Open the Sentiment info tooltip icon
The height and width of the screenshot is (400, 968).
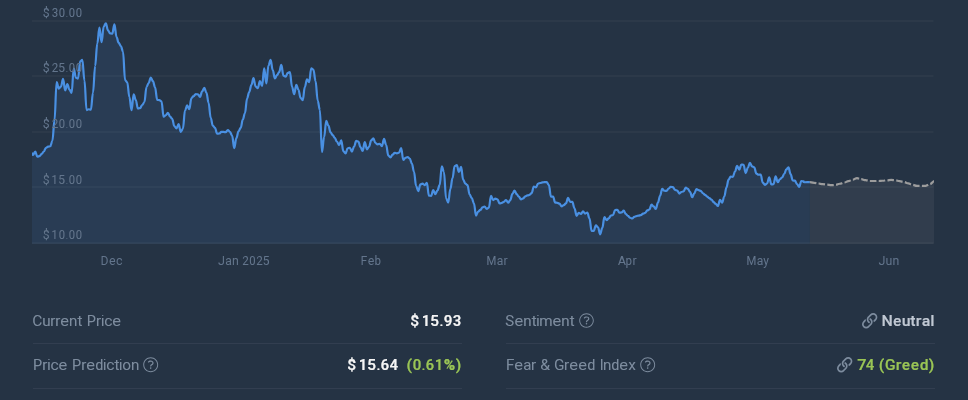click(x=587, y=321)
